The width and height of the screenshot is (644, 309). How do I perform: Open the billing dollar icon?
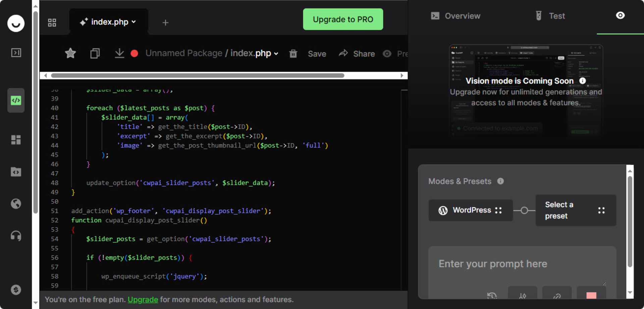[16, 290]
